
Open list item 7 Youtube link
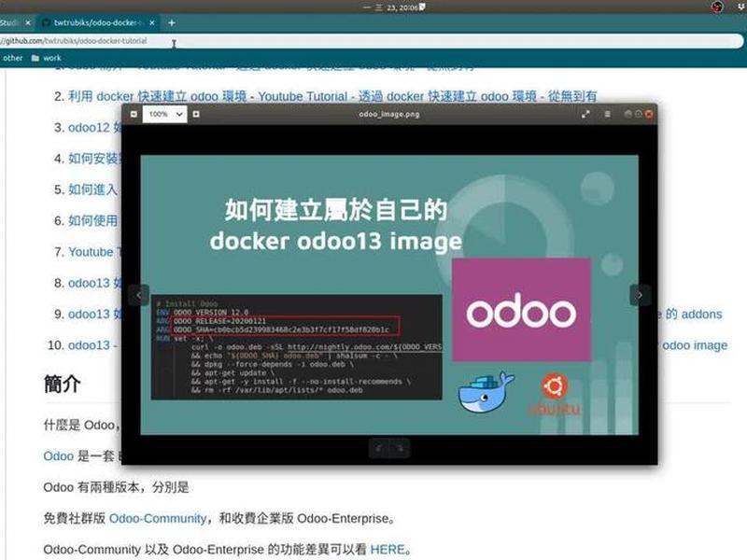pyautogui.click(x=94, y=252)
